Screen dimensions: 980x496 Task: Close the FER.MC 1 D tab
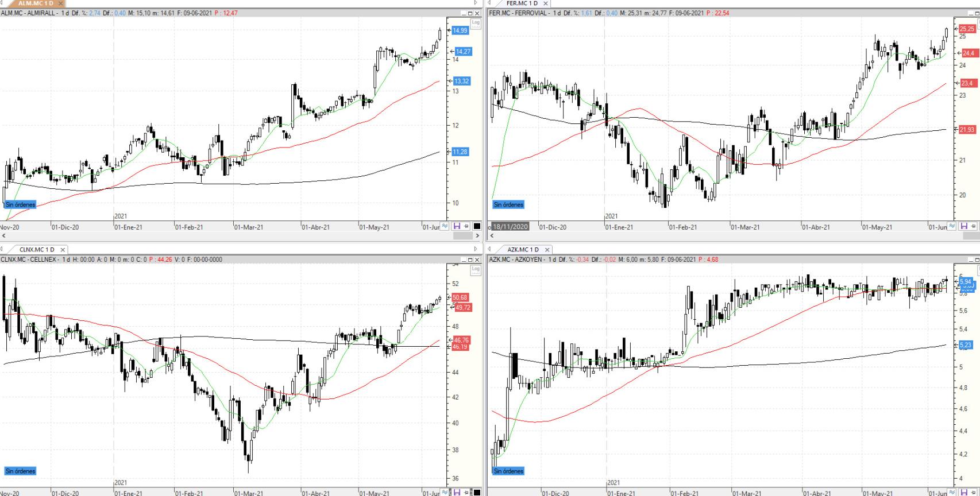click(546, 3)
